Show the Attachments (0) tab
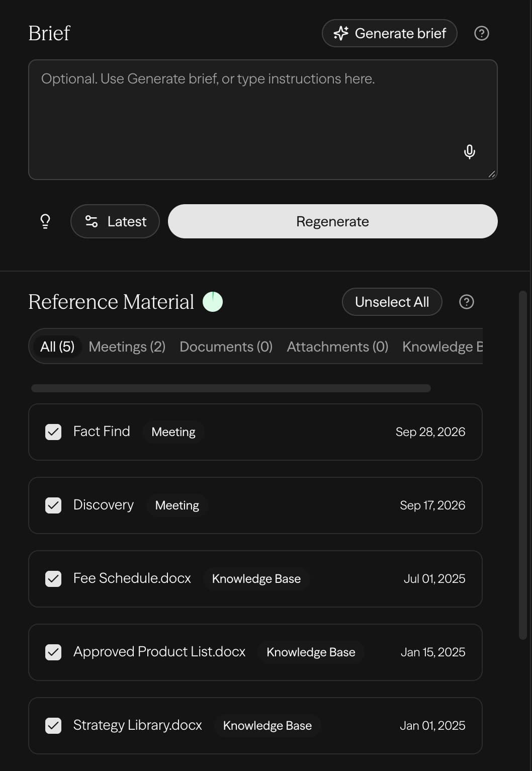 (x=337, y=347)
